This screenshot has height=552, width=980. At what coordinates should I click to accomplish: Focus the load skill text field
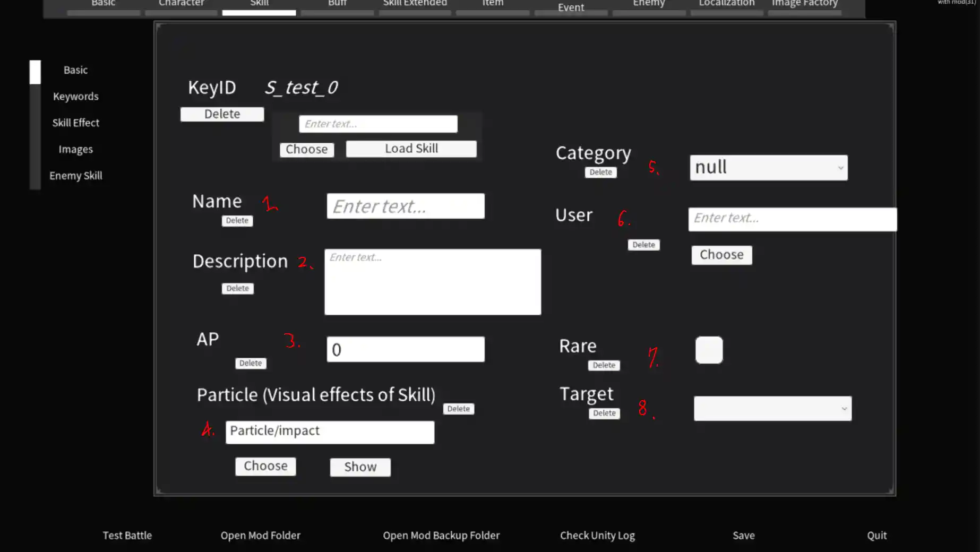[x=378, y=124]
